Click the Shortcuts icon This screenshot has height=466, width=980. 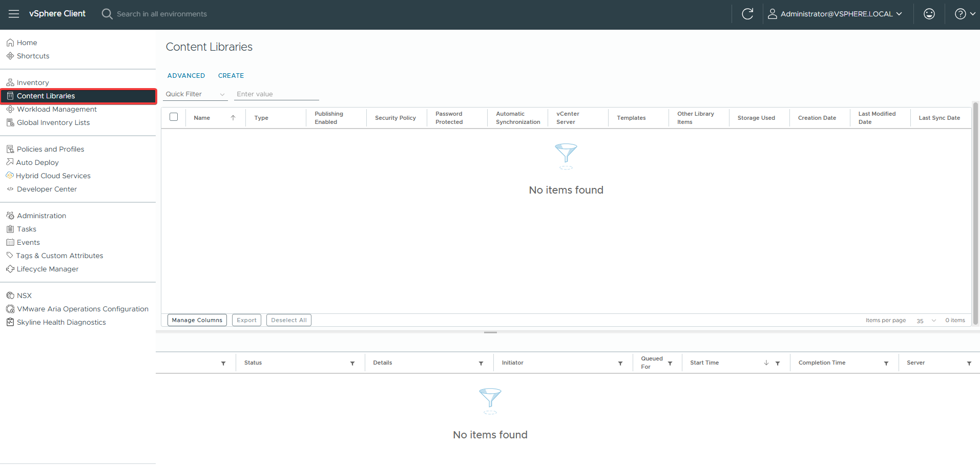point(10,56)
